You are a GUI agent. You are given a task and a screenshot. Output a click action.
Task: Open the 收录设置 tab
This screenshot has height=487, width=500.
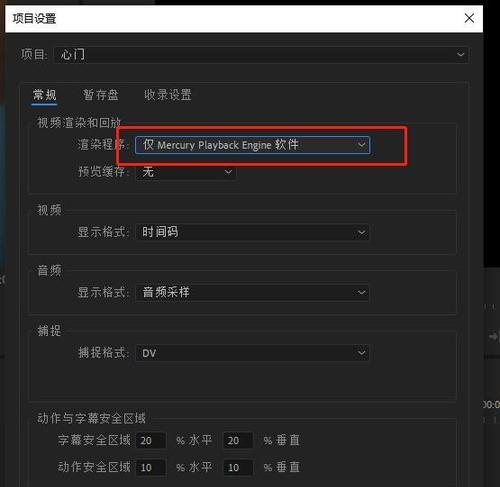(167, 95)
